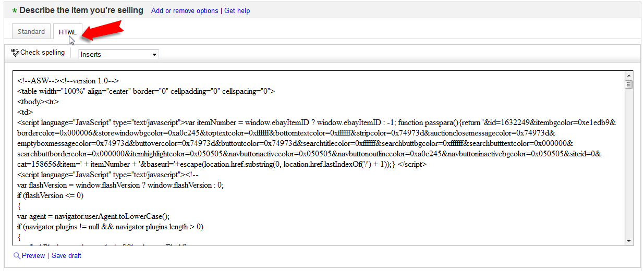Run the Check spelling text button
Screen dimensions: 644x271
tap(42, 53)
